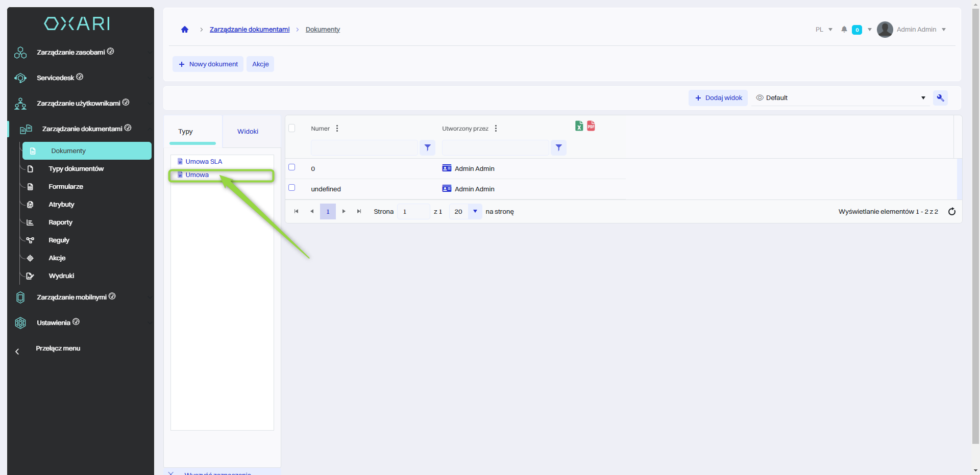Check the select-all rows checkbox

pyautogui.click(x=292, y=128)
